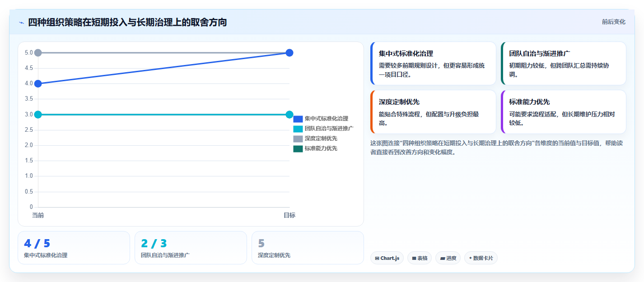The image size is (644, 282).
Task: Click the y-axis value 4.5
Action: point(28,68)
